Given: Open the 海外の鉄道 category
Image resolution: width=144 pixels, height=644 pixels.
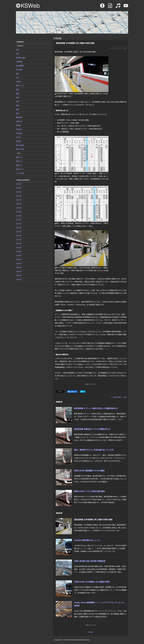Looking at the screenshot, I should point(20,145).
